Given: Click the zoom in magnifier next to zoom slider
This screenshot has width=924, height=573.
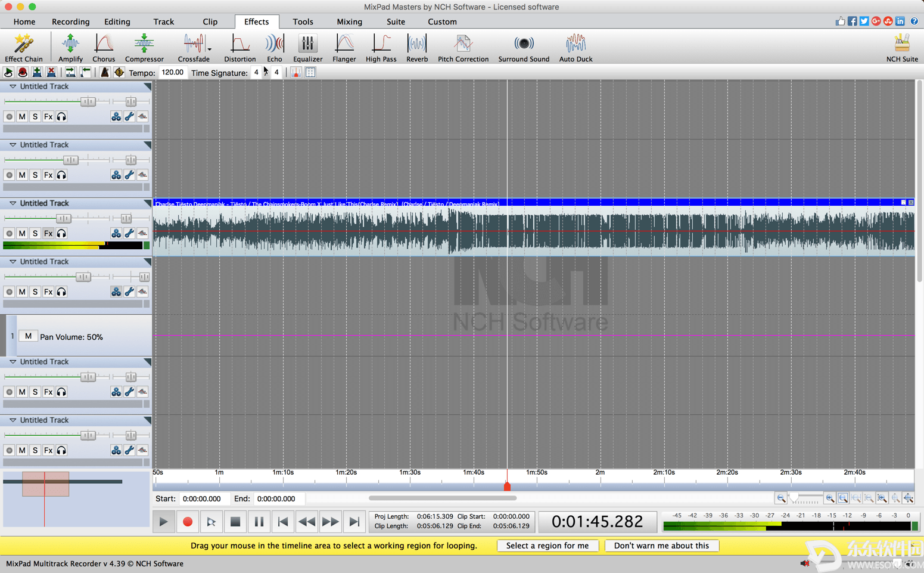Looking at the screenshot, I should 830,498.
